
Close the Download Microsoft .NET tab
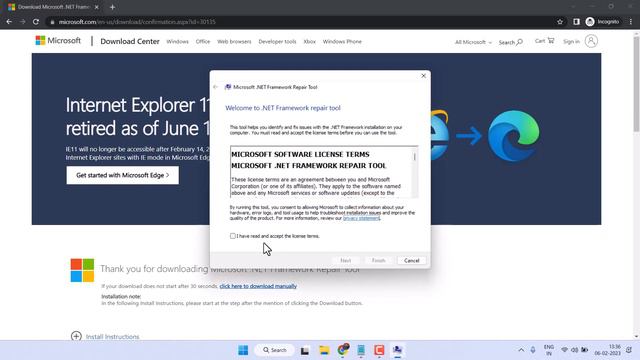pyautogui.click(x=97, y=7)
